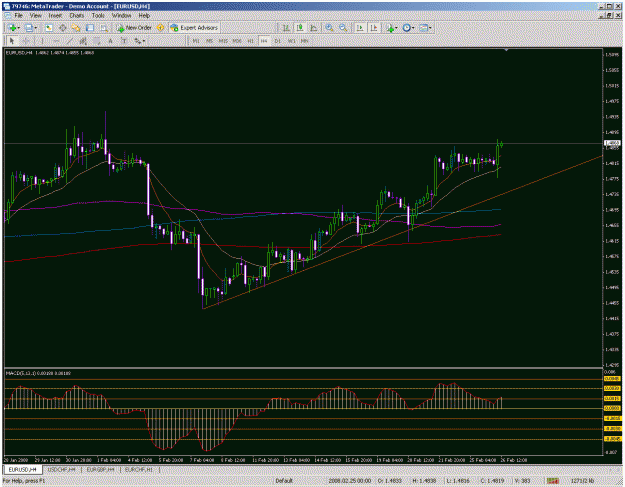The width and height of the screenshot is (625, 487).
Task: Click the current price label on price scale
Action: pos(612,143)
